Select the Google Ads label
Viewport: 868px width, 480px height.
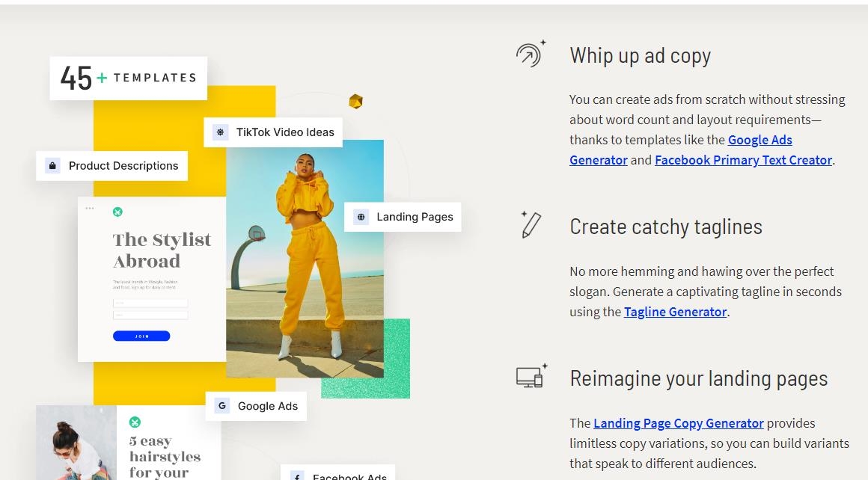267,407
